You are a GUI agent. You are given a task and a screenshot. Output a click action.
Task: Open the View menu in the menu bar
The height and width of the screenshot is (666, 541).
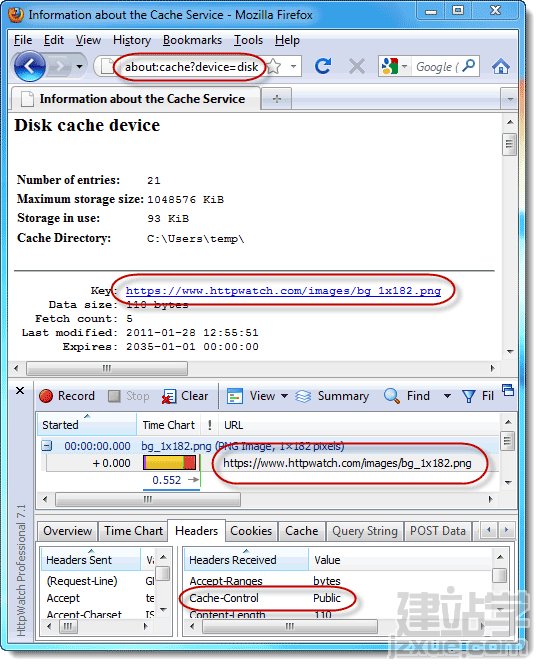88,40
